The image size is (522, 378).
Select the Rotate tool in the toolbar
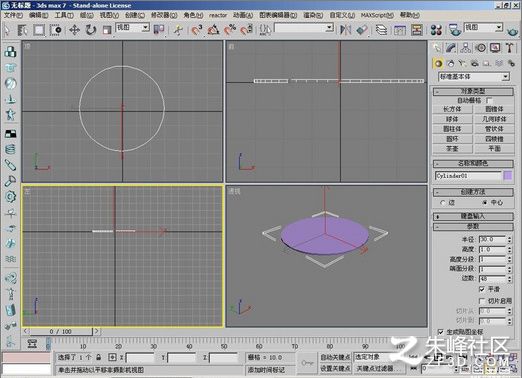[x=90, y=30]
